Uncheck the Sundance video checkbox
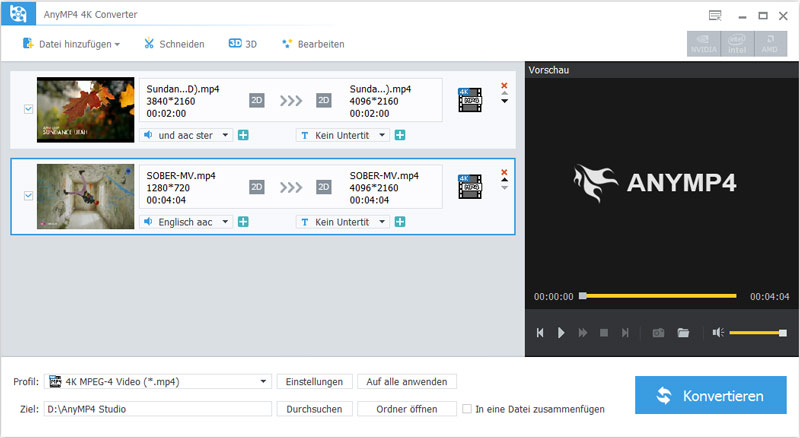800x438 pixels. click(29, 109)
